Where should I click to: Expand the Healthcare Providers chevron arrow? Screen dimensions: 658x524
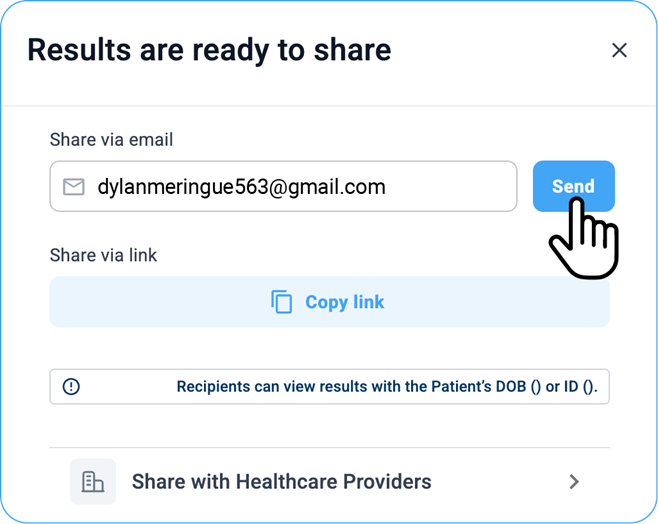tap(574, 482)
